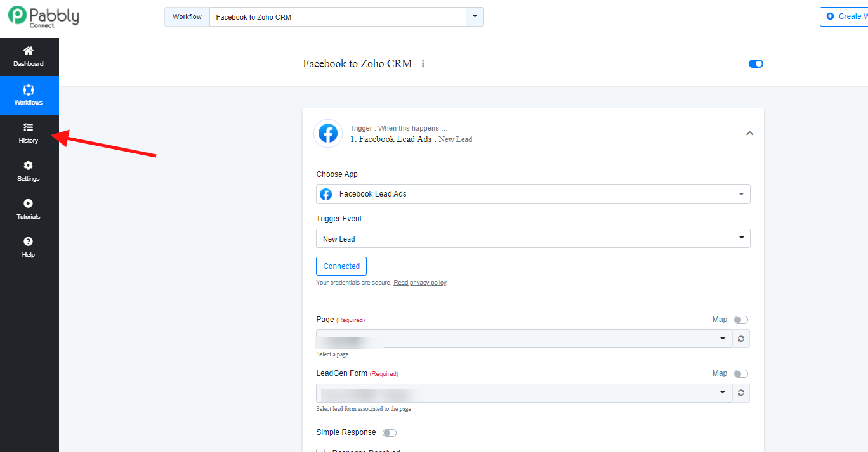Open the Workflow selector dropdown arrow

pos(475,17)
